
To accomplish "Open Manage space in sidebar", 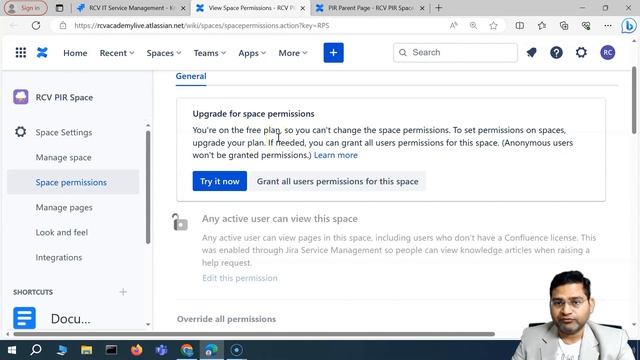I will click(63, 157).
